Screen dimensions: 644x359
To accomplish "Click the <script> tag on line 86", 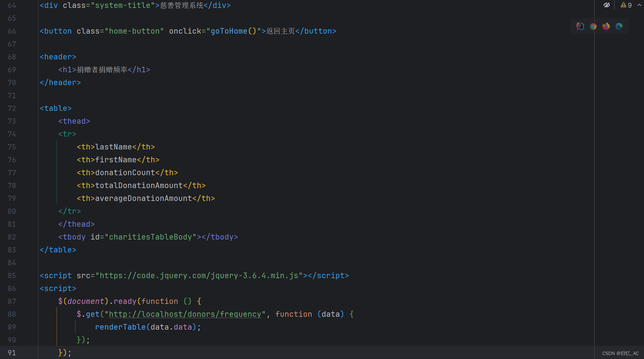I will point(58,288).
